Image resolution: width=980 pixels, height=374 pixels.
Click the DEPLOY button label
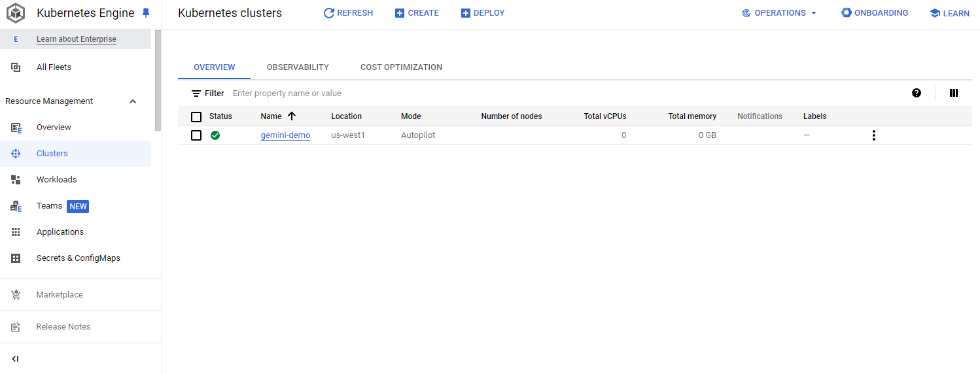click(x=489, y=13)
